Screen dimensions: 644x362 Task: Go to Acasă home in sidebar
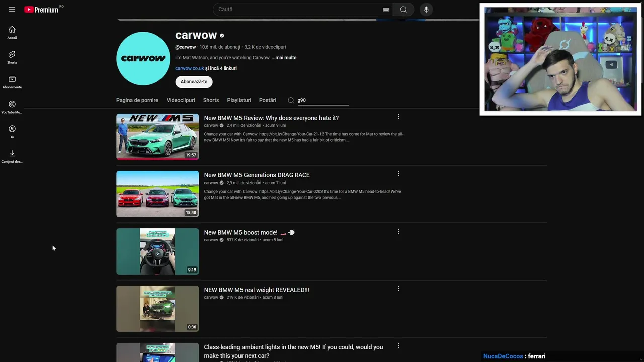pyautogui.click(x=12, y=32)
